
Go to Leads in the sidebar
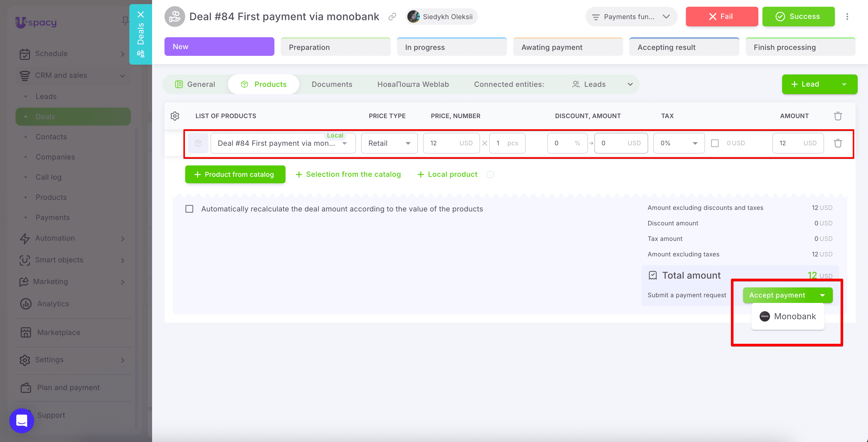[x=46, y=96]
